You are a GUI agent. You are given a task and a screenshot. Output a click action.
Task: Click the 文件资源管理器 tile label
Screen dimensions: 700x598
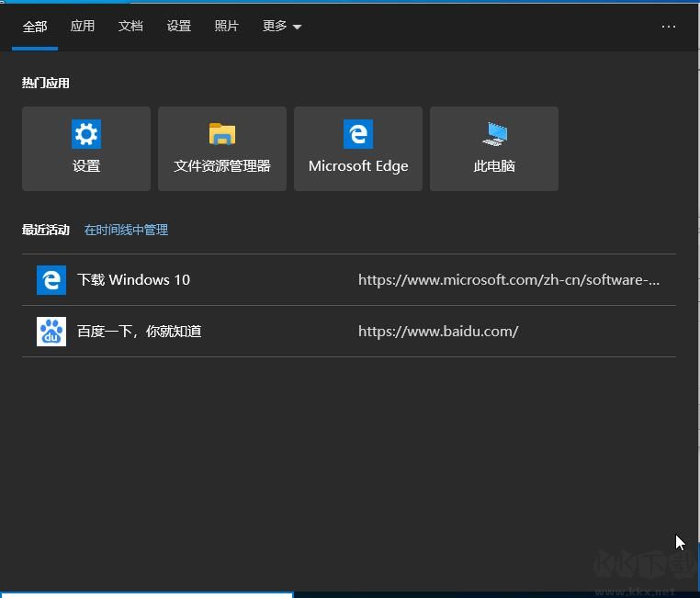[x=222, y=166]
